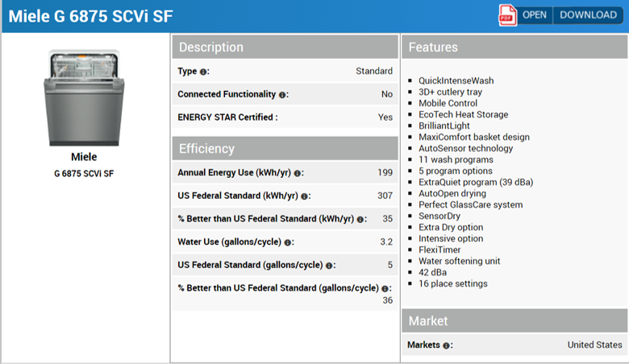Image resolution: width=629 pixels, height=364 pixels.
Task: Click EcoTech Heat Storage feature
Action: pos(464,114)
